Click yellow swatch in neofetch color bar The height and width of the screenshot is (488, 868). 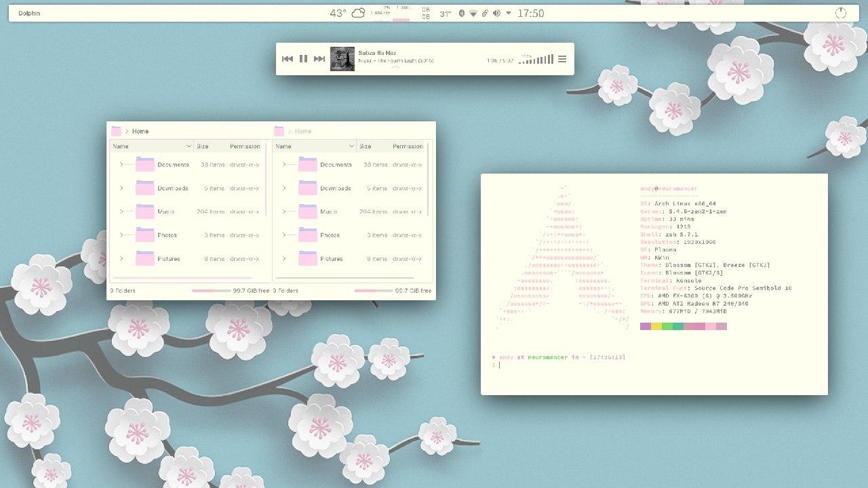click(x=656, y=327)
